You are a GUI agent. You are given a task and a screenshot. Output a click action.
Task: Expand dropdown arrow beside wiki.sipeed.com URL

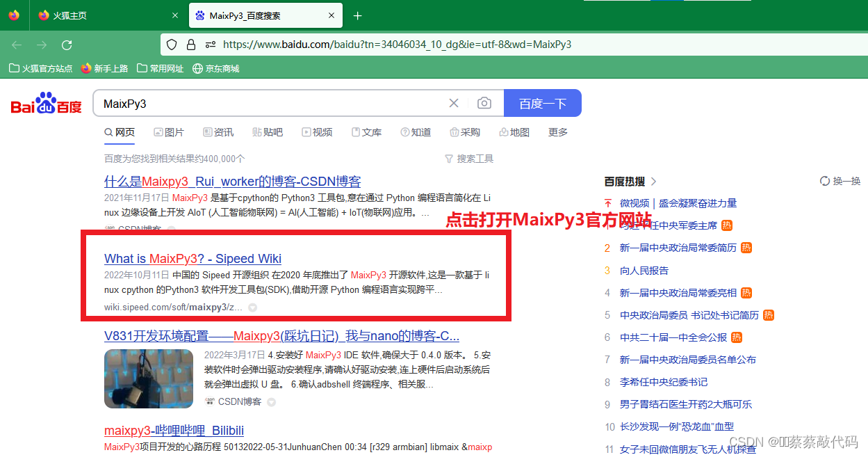pyautogui.click(x=253, y=307)
